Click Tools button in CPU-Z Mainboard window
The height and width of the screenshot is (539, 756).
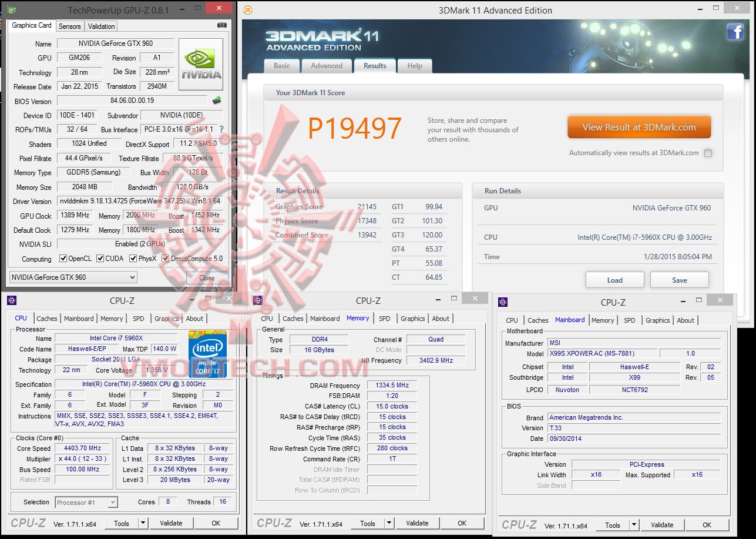pyautogui.click(x=613, y=525)
